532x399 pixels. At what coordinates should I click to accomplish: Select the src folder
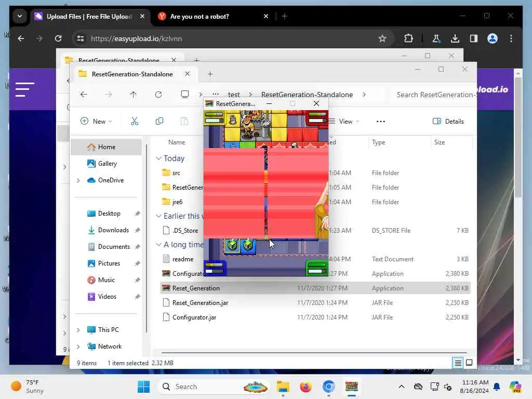176,173
